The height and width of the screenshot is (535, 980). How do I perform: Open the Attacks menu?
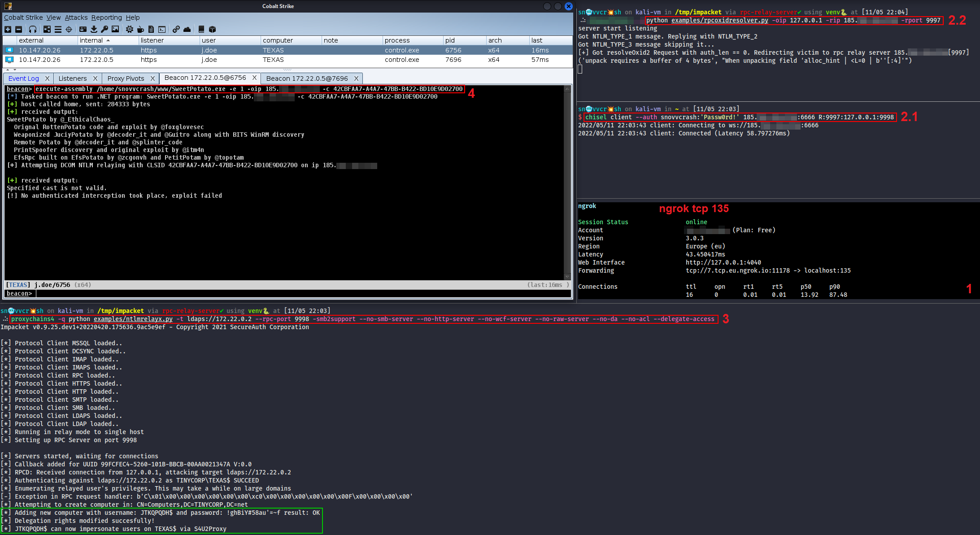(x=76, y=17)
